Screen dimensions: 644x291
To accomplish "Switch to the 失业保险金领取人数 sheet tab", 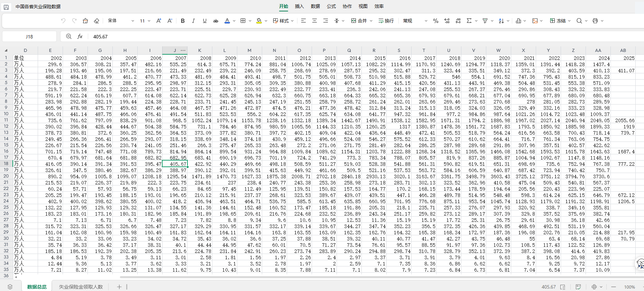I will point(81,287).
